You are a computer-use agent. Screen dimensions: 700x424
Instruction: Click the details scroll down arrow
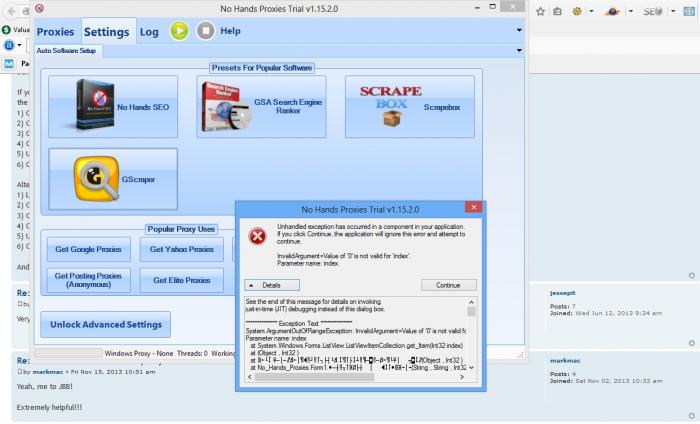pyautogui.click(x=471, y=367)
